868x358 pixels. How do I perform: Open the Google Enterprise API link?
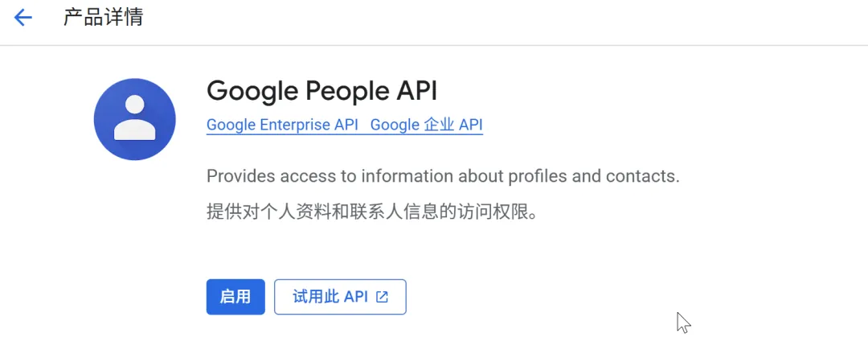pos(282,125)
